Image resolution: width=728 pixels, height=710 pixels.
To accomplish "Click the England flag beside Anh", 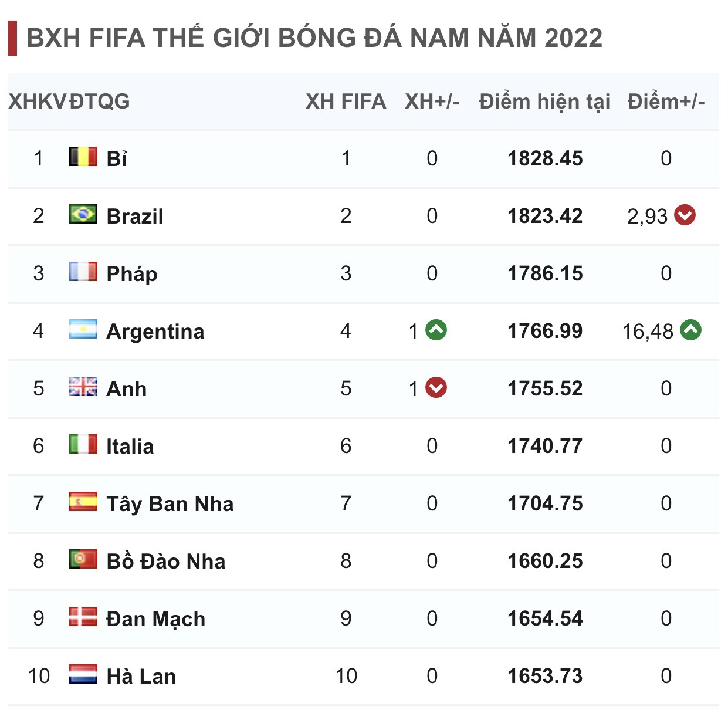I will (83, 387).
